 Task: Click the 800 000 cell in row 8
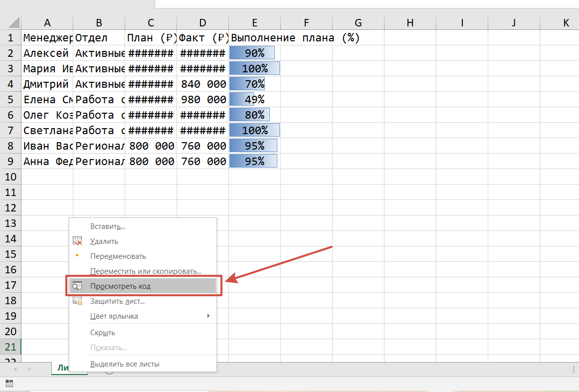point(151,146)
